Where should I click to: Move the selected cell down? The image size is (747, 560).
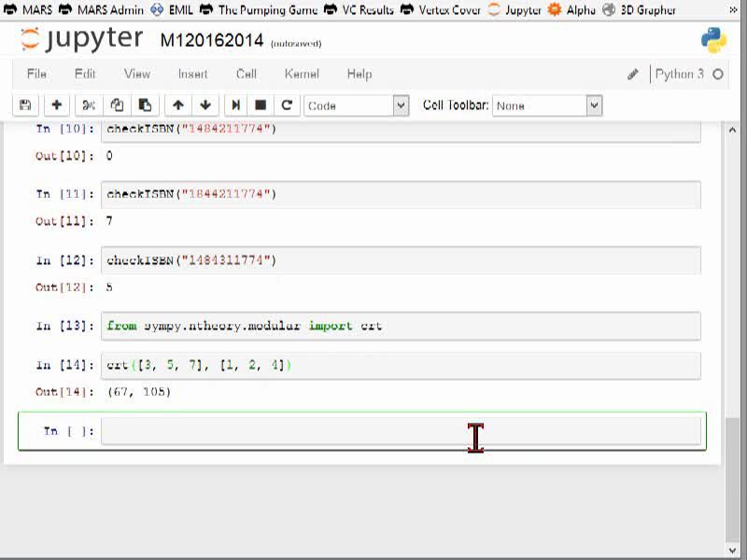[205, 105]
